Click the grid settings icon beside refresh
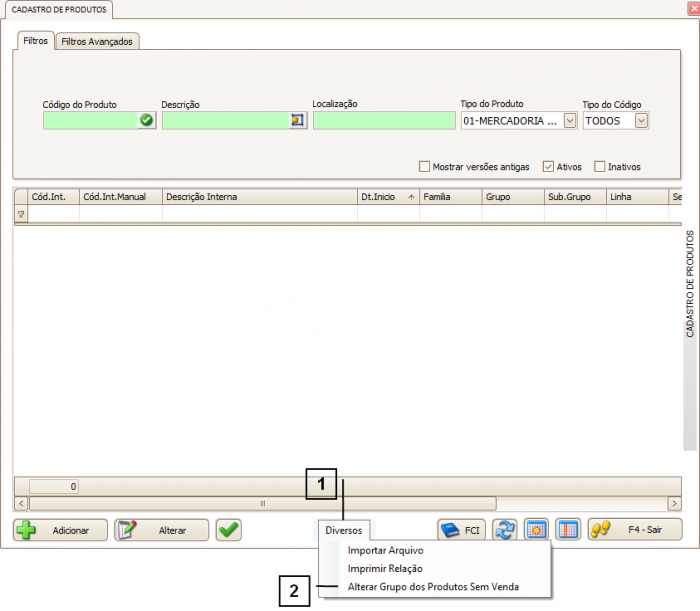700x611 pixels. [x=535, y=530]
